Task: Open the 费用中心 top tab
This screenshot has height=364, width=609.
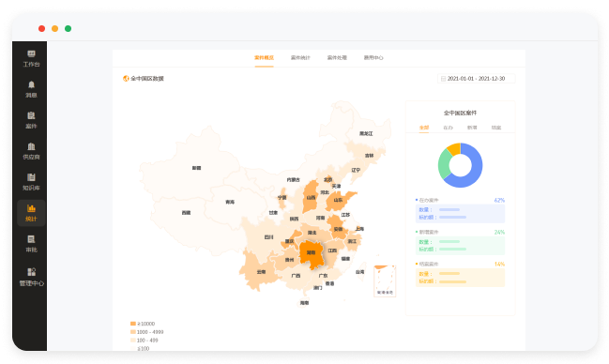Action: 373,58
